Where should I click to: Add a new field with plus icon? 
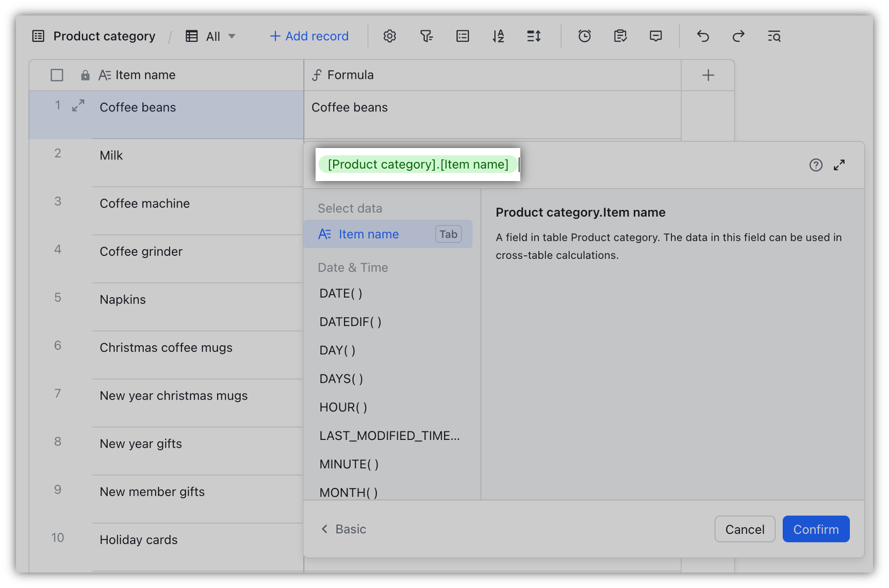click(x=708, y=75)
